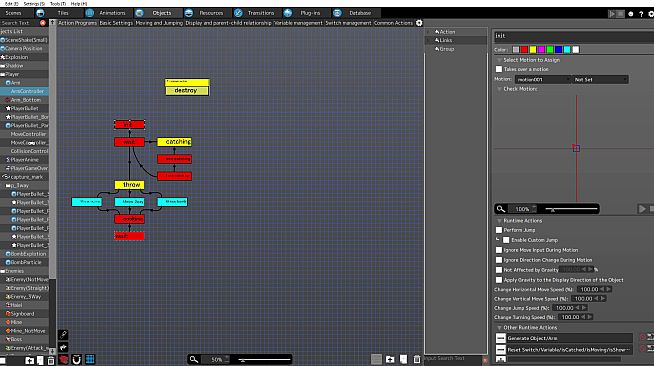Open Basic Settings sub-tab

click(116, 23)
